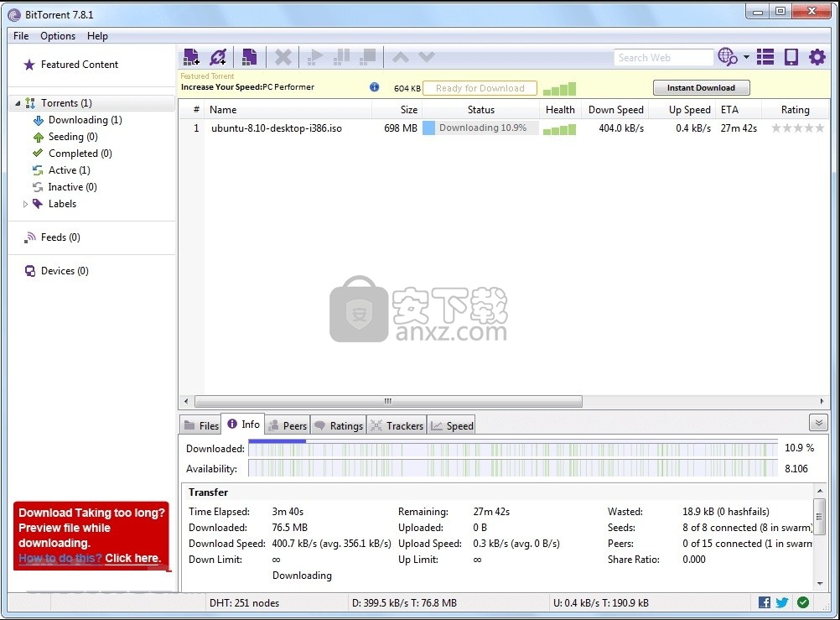Click the Search Web input field
Image resolution: width=840 pixels, height=620 pixels.
click(663, 57)
